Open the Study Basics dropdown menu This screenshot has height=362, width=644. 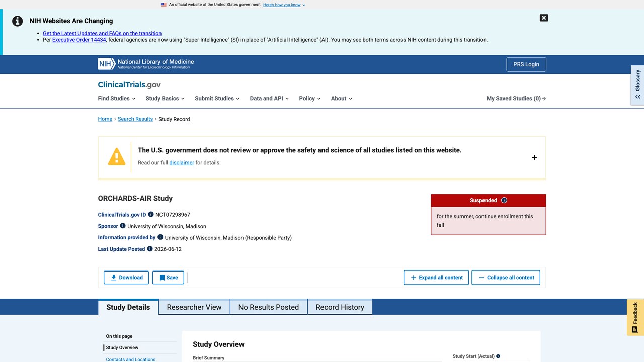[x=165, y=98]
